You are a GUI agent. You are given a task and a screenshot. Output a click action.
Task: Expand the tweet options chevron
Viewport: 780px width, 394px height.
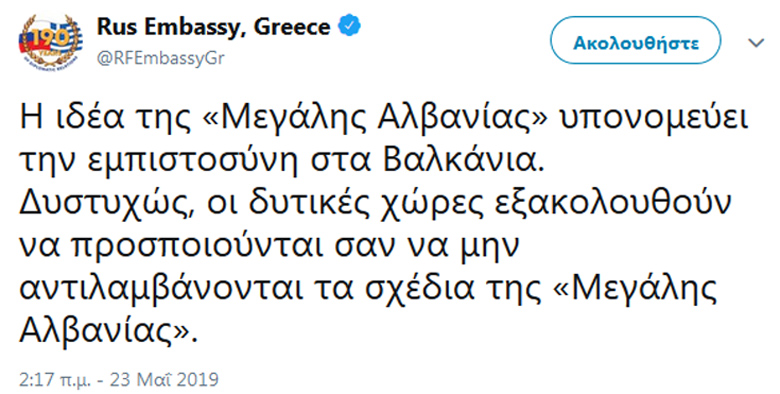(756, 43)
